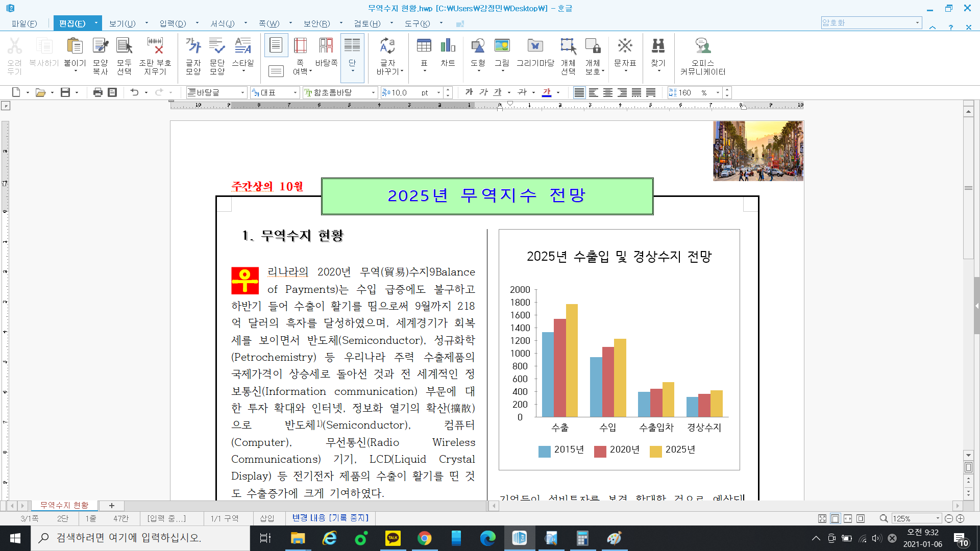Screen dimensions: 980x551
Task: Click the 조판 부호 지우기 icon
Action: coord(155,46)
